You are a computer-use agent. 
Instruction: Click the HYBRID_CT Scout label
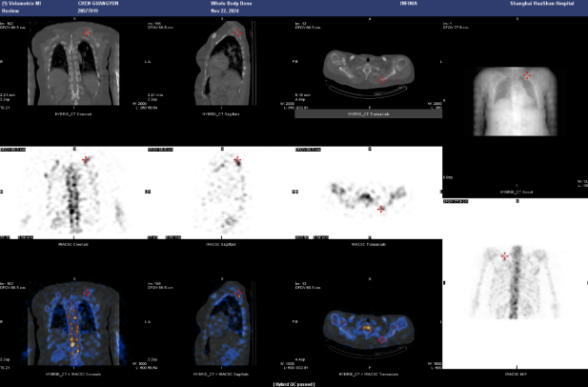click(517, 192)
